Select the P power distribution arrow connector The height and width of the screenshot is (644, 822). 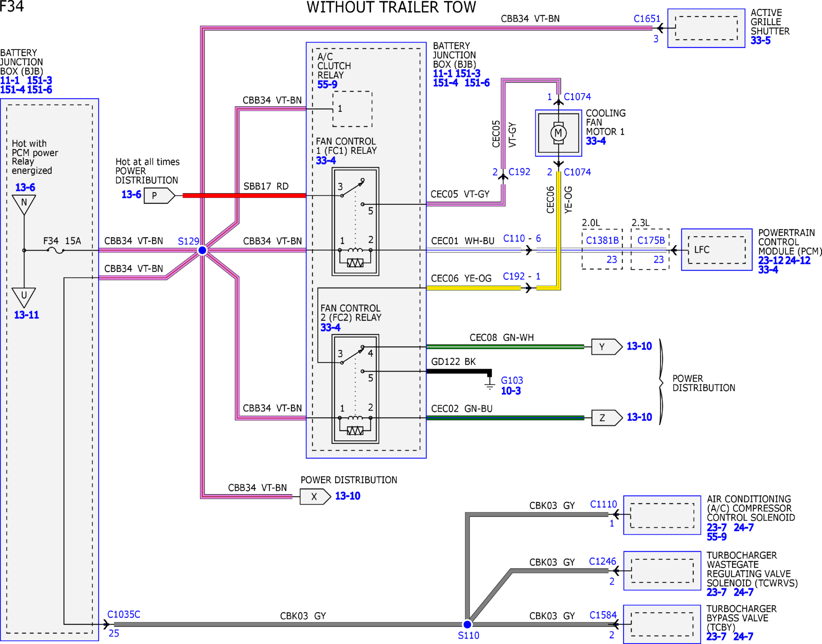[x=160, y=195]
